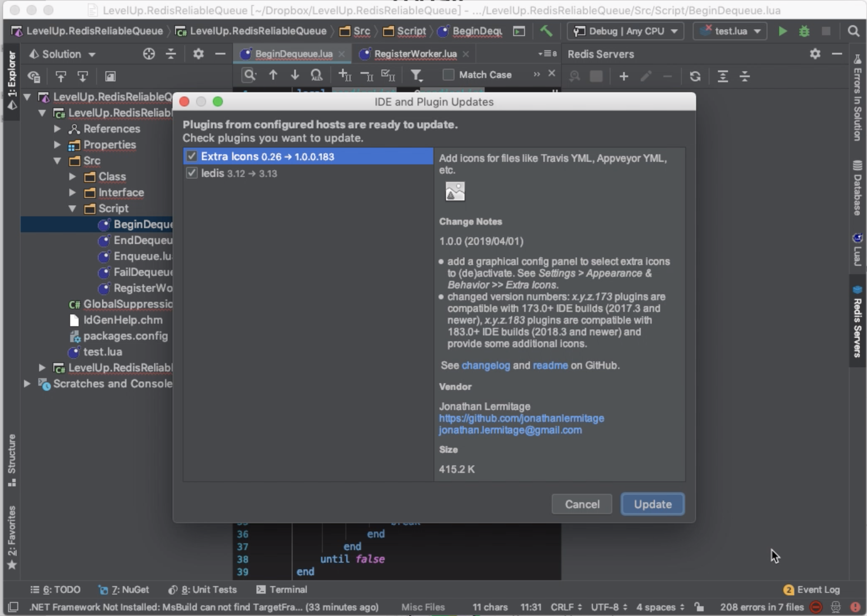Click CRLF line separator in status bar
This screenshot has height=616, width=867.
[566, 607]
